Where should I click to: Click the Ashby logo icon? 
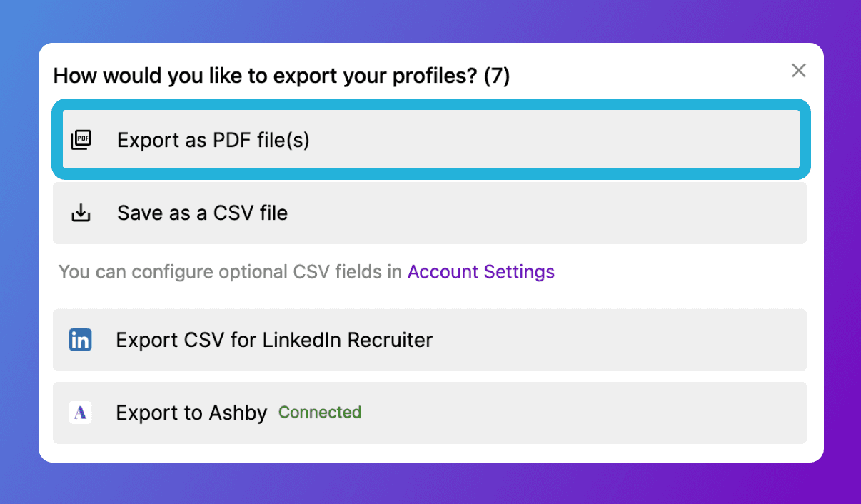81,413
